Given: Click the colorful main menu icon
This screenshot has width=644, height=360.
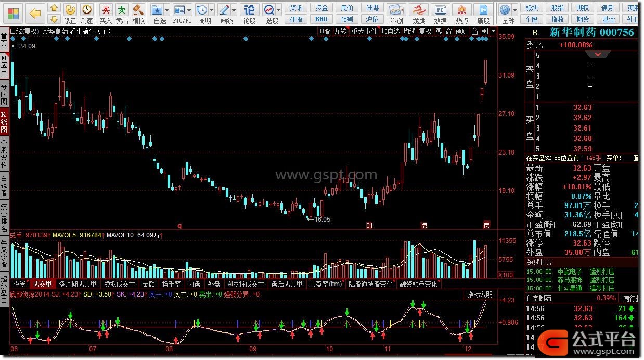Looking at the screenshot, I should [x=13, y=12].
